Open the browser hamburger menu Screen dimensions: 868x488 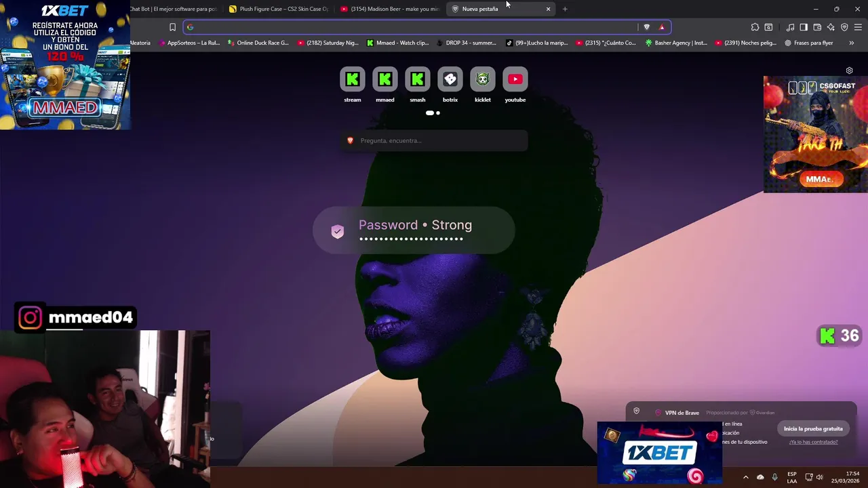pos(859,27)
